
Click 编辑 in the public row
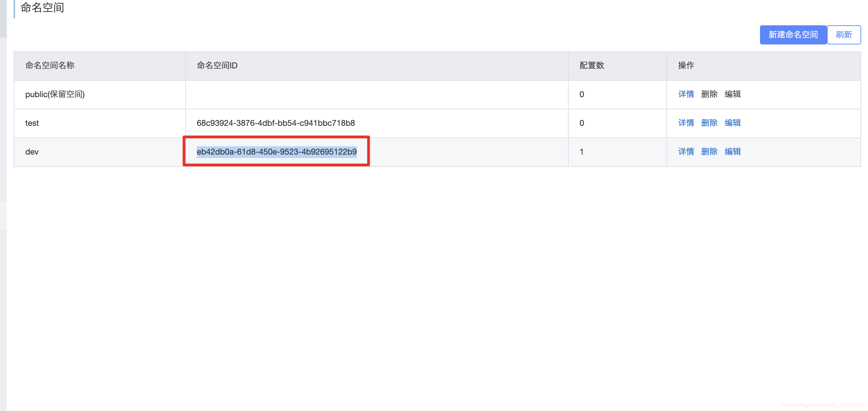pos(733,94)
